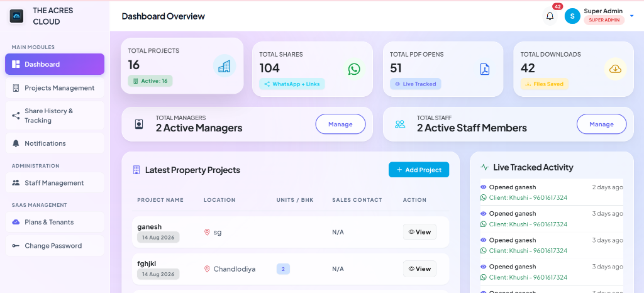Click the Projects Management building icon
The height and width of the screenshot is (293, 644).
coord(16,88)
